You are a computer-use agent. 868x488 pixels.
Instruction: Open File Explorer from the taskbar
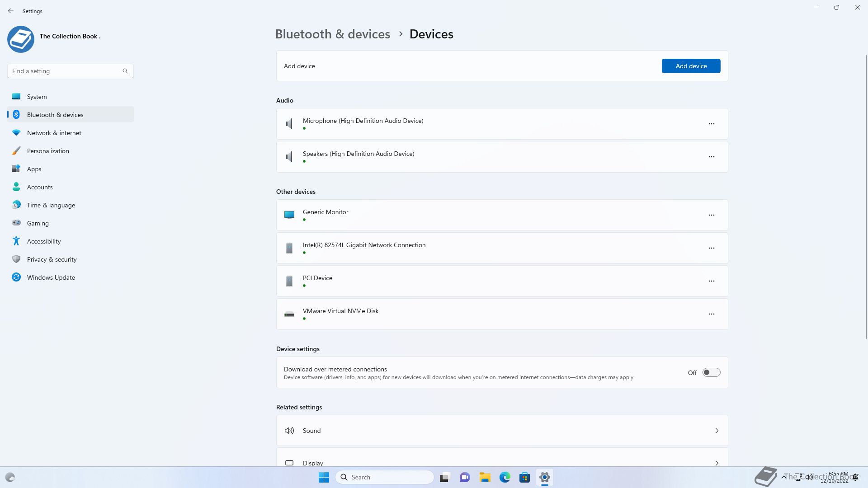(x=485, y=477)
